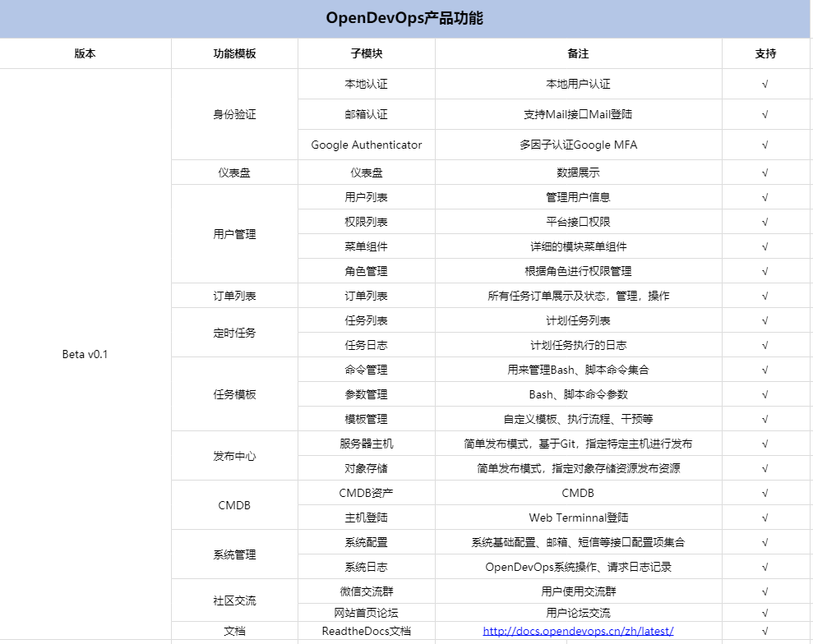Viewport: 813px width, 644px height.
Task: Click 所有任务订单展示及状态 note cell
Action: [x=578, y=296]
